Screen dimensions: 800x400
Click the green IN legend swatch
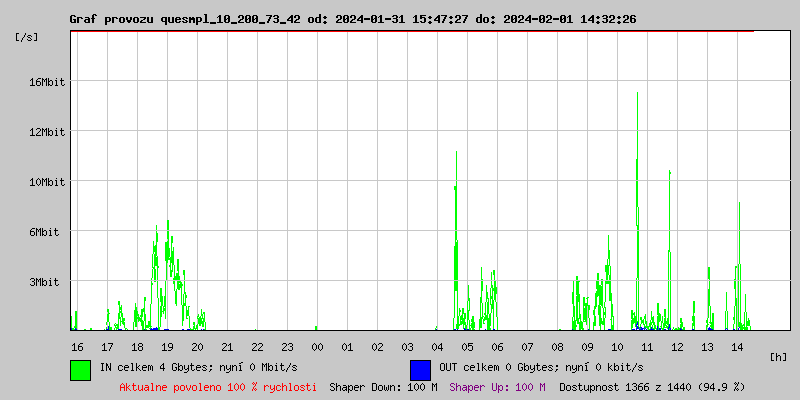[81, 369]
